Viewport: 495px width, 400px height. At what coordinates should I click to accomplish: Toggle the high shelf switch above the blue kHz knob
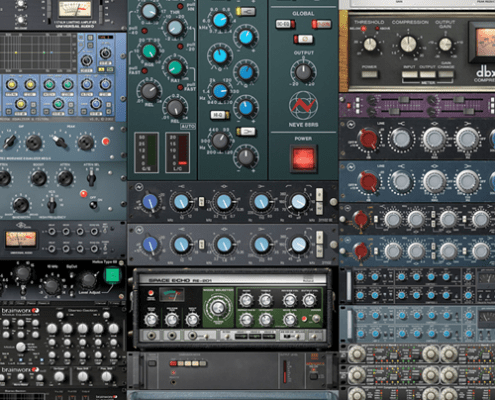click(246, 12)
